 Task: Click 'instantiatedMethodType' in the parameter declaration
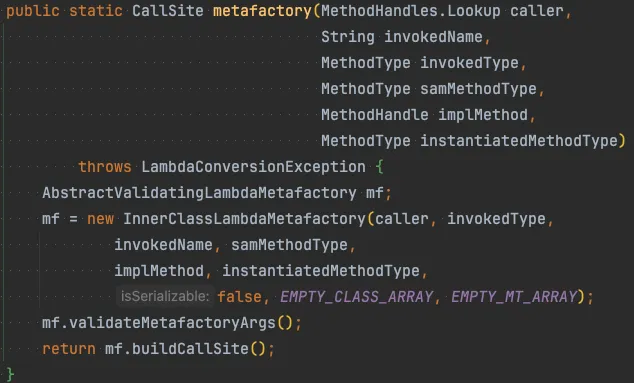tap(519, 141)
